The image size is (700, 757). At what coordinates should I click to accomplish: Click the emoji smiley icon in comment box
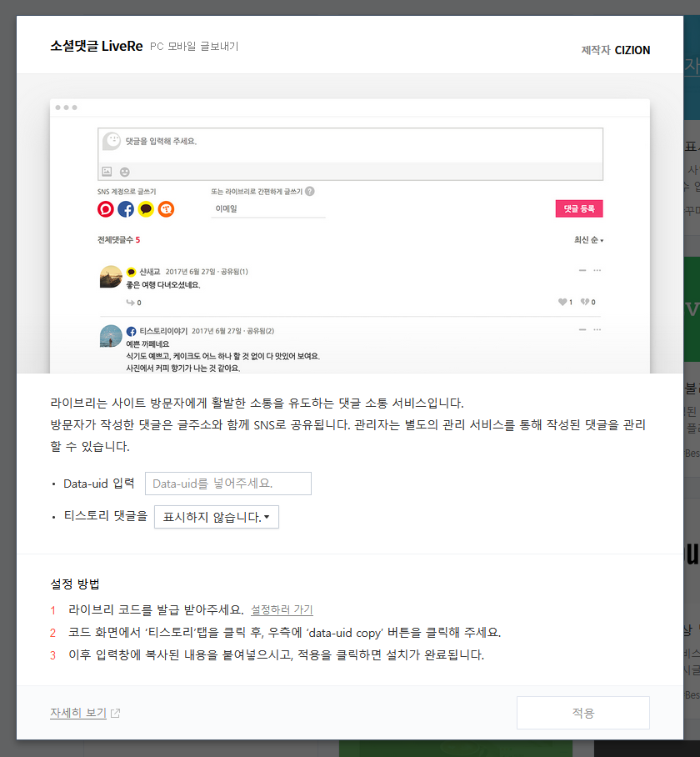(124, 172)
